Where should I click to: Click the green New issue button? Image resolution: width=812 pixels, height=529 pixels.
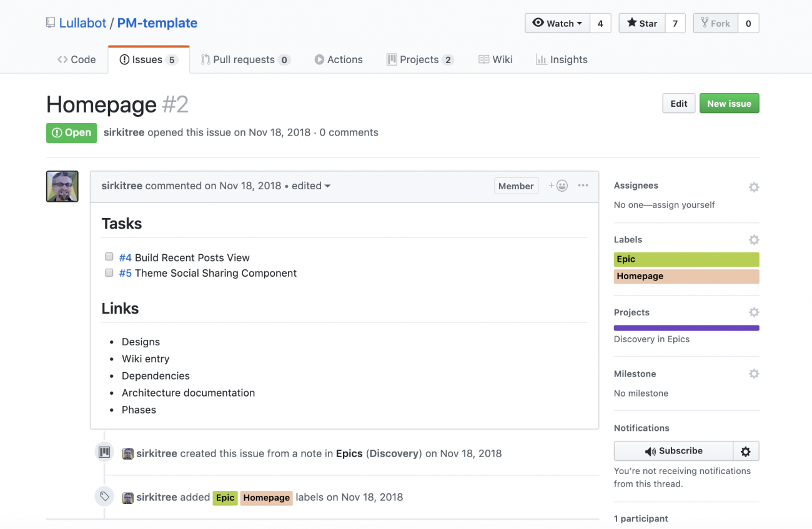click(x=729, y=104)
